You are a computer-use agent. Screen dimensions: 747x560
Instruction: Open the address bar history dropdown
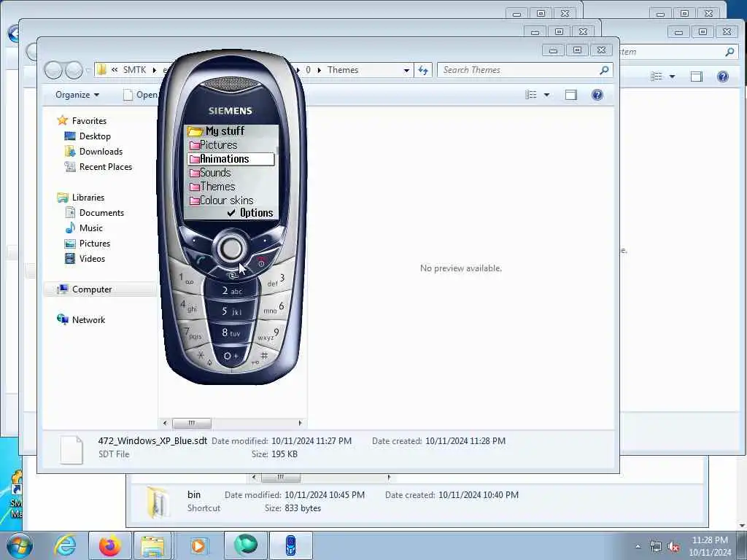[x=406, y=70]
